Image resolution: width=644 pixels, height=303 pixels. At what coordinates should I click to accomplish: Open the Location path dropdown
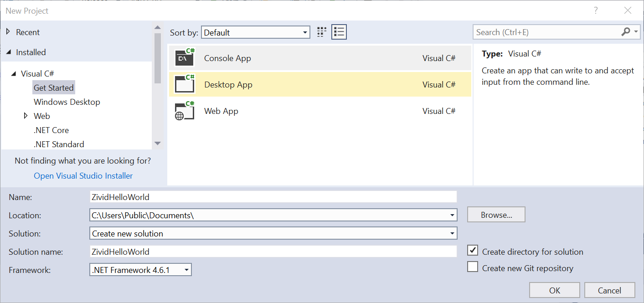452,215
